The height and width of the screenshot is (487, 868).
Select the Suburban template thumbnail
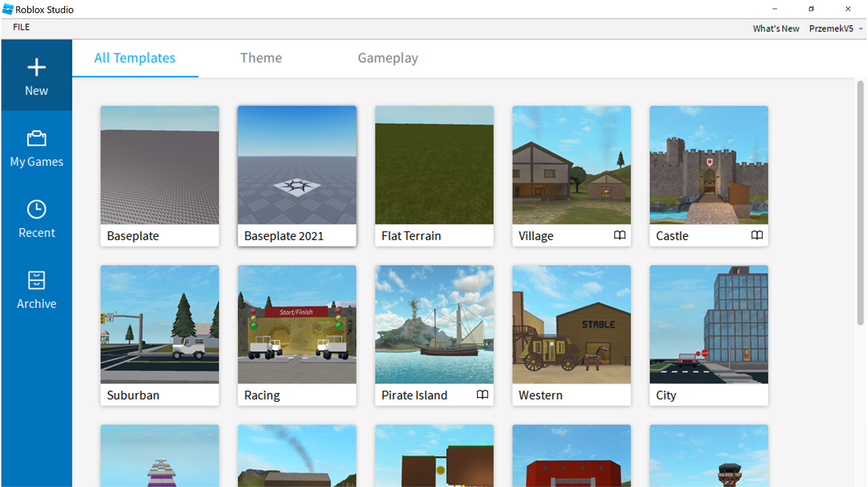(159, 324)
